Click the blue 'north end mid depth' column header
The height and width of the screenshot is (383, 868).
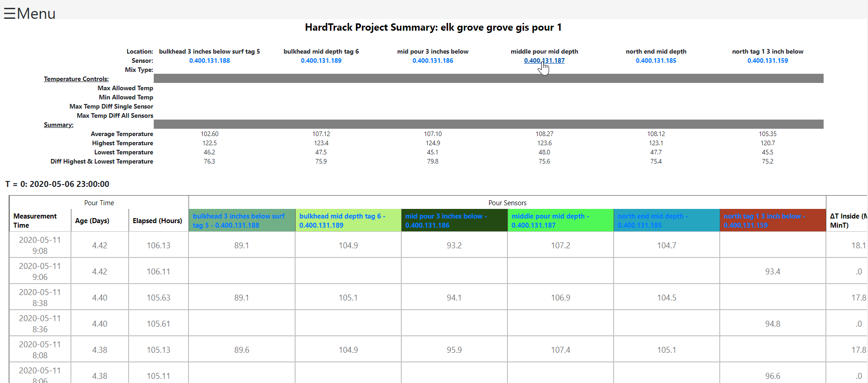pyautogui.click(x=667, y=220)
